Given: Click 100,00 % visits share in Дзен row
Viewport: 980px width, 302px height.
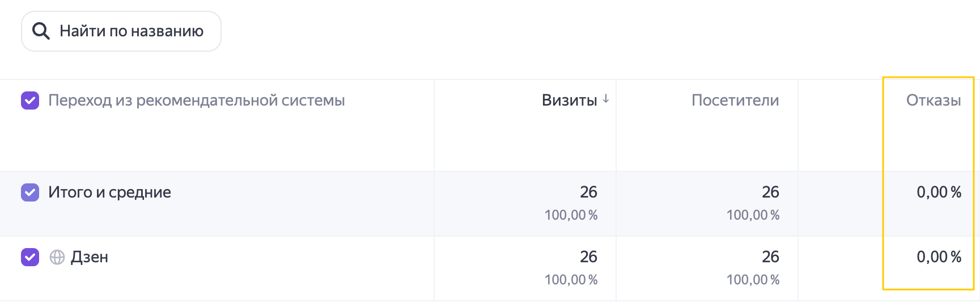Looking at the screenshot, I should point(571,280).
